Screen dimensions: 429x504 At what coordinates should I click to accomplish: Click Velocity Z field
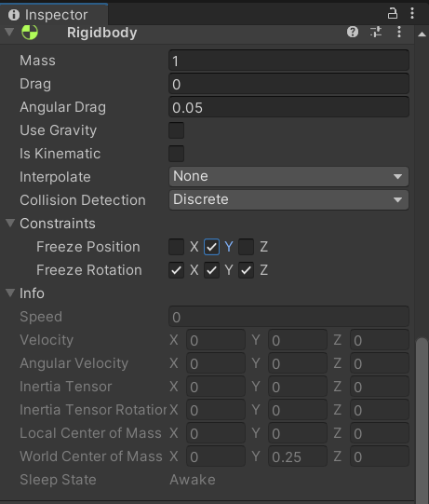(x=380, y=340)
